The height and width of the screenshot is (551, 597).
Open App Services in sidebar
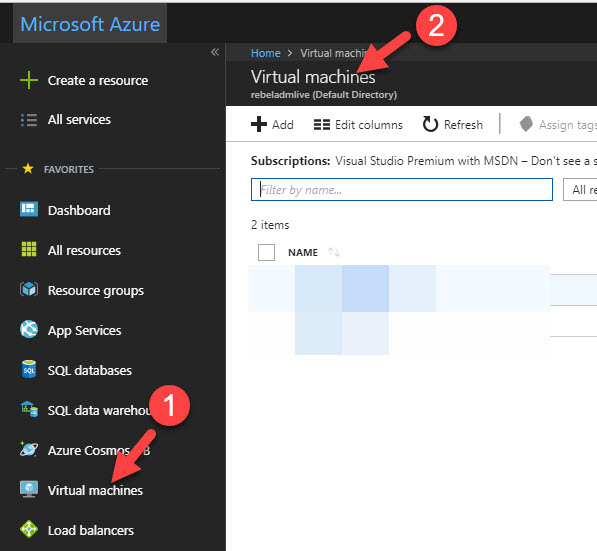tap(85, 331)
